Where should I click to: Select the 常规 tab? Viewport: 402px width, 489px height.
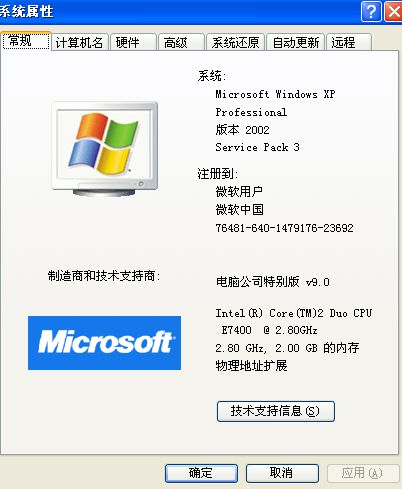point(26,41)
